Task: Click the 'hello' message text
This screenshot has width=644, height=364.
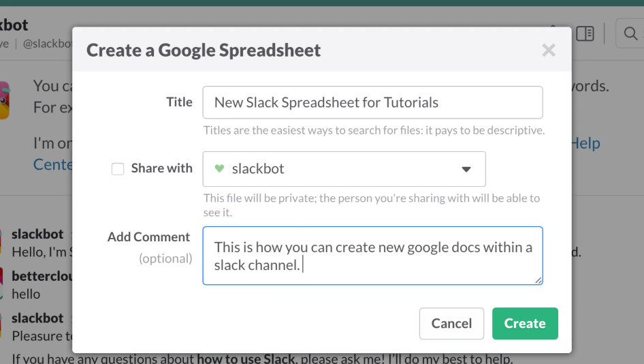Action: click(26, 294)
